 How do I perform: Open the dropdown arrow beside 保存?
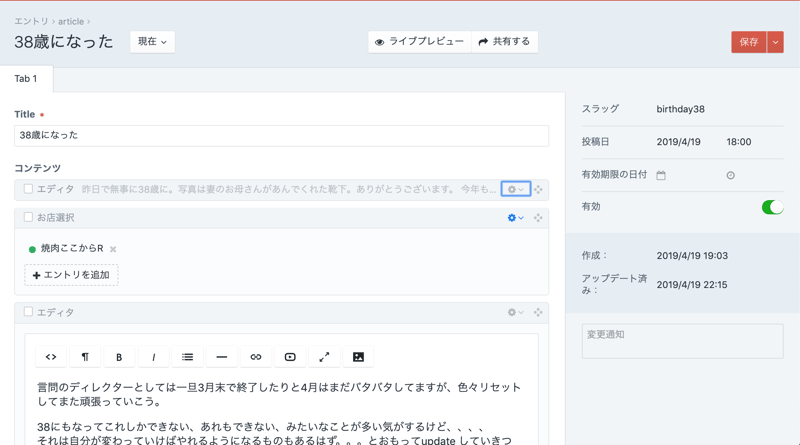(776, 42)
